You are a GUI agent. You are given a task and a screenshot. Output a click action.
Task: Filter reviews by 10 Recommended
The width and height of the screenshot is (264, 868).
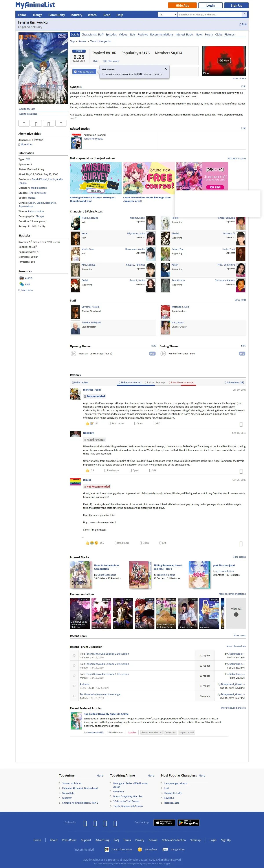pos(130,382)
